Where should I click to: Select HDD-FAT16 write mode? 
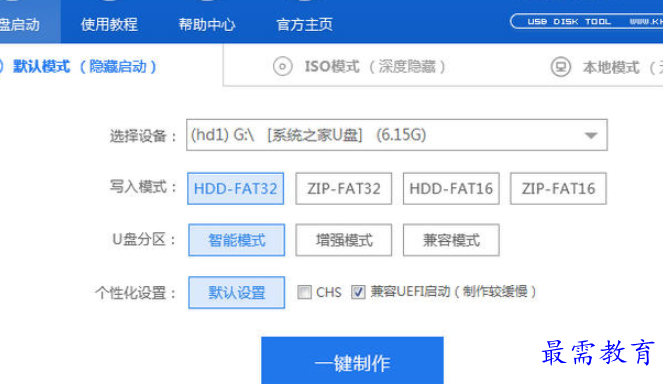[x=451, y=189]
